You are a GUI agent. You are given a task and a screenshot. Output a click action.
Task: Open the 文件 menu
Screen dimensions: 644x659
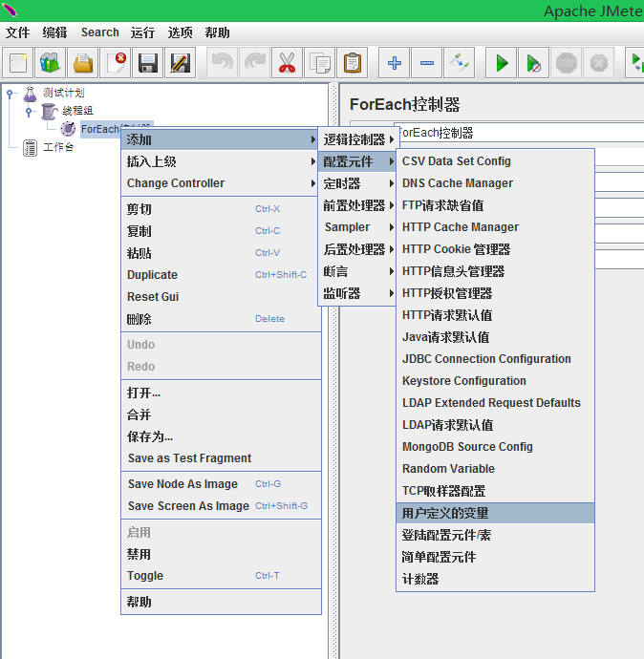(17, 32)
